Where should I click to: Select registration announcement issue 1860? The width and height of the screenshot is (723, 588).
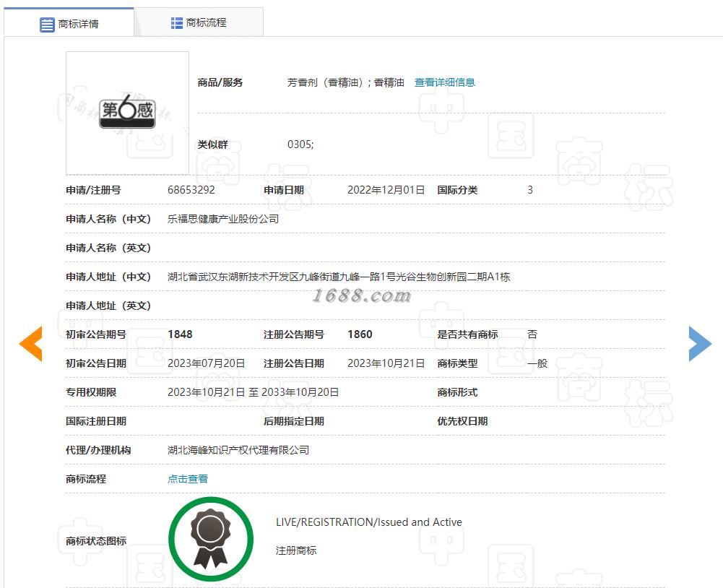pyautogui.click(x=360, y=334)
